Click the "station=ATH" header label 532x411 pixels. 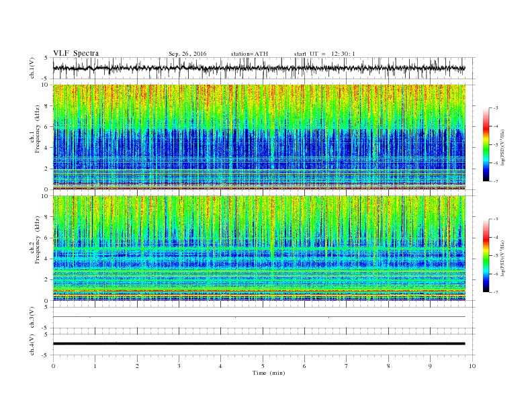click(x=249, y=54)
